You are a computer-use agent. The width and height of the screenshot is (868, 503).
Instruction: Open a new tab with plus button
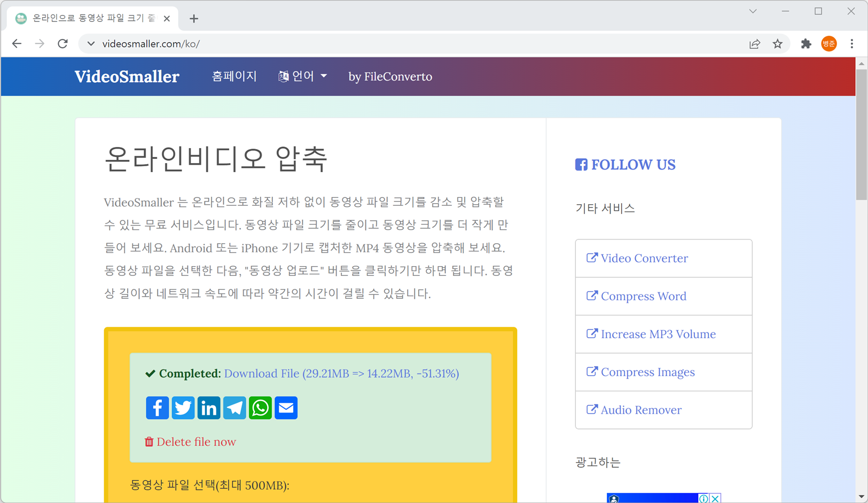[194, 19]
